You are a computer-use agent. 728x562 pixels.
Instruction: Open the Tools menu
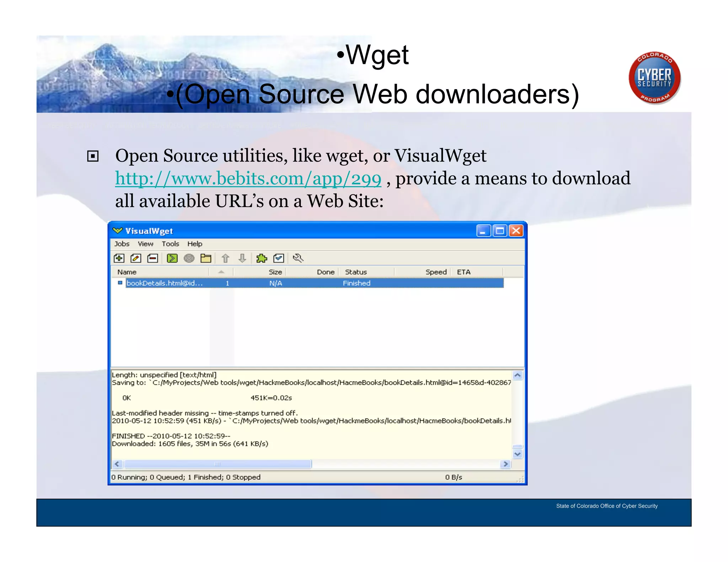[x=170, y=244]
